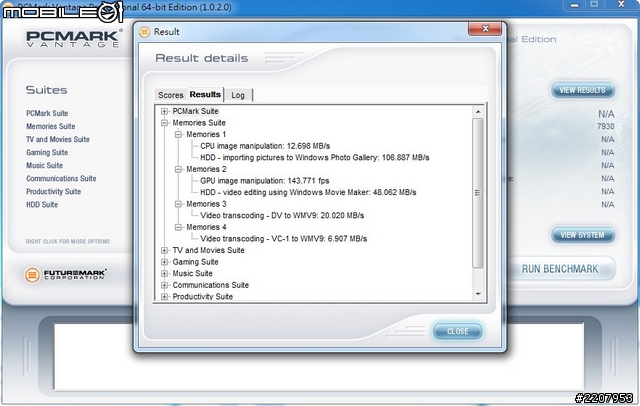Viewport: 640px width, 406px height.
Task: Select Productivity Suite in the Suites sidebar
Action: (x=53, y=192)
